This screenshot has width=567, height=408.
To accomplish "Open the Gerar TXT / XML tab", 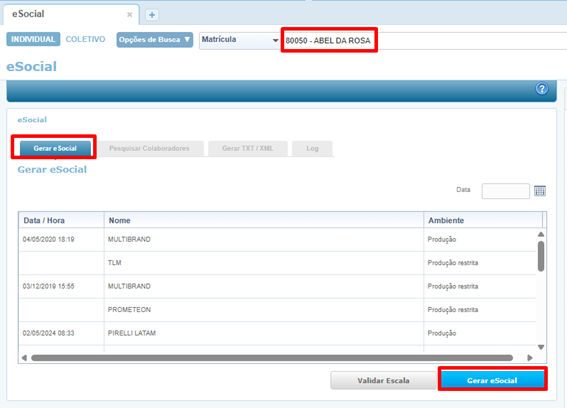I will click(x=248, y=148).
